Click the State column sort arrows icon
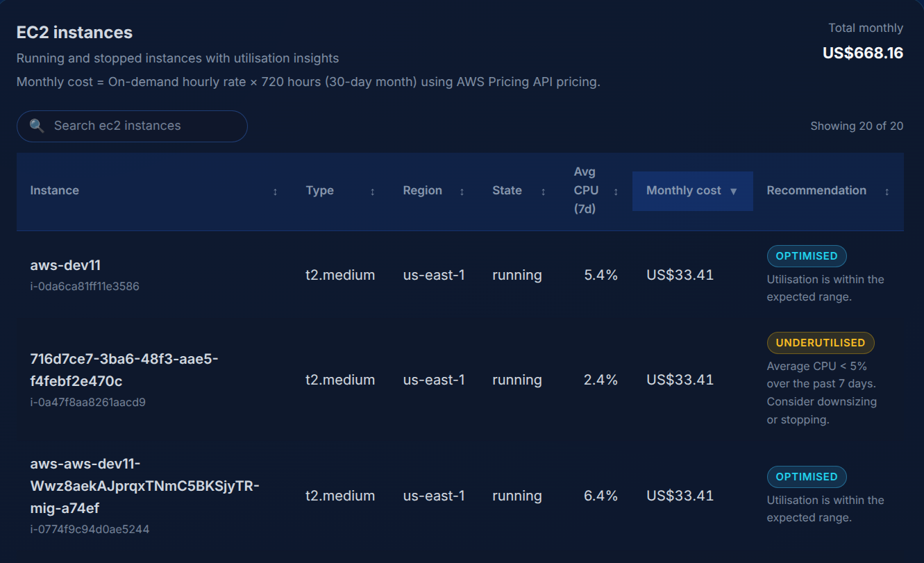The width and height of the screenshot is (924, 563). click(543, 192)
